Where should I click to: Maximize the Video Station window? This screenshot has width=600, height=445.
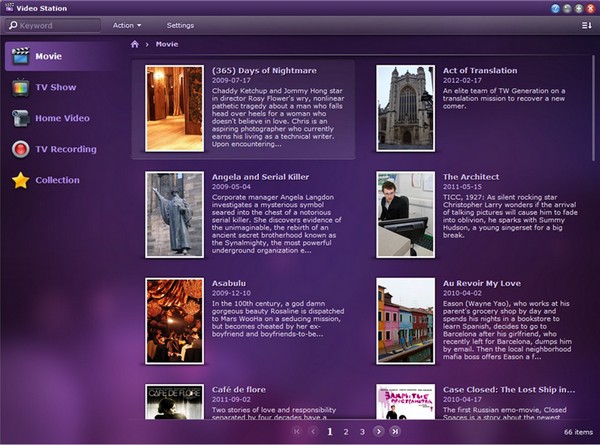[579, 8]
